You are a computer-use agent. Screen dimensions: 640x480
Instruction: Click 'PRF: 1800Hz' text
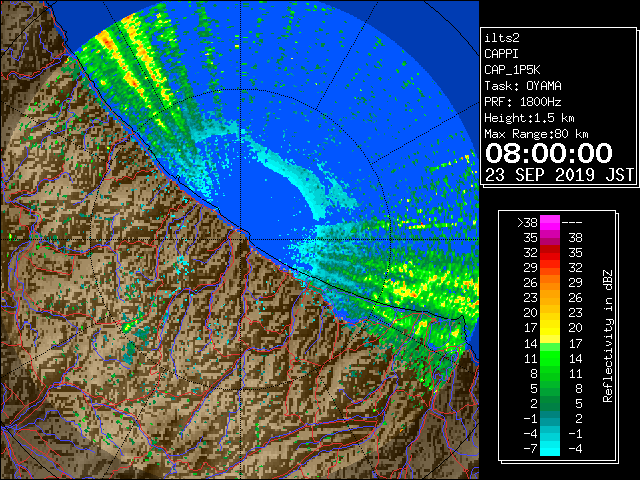coord(523,102)
